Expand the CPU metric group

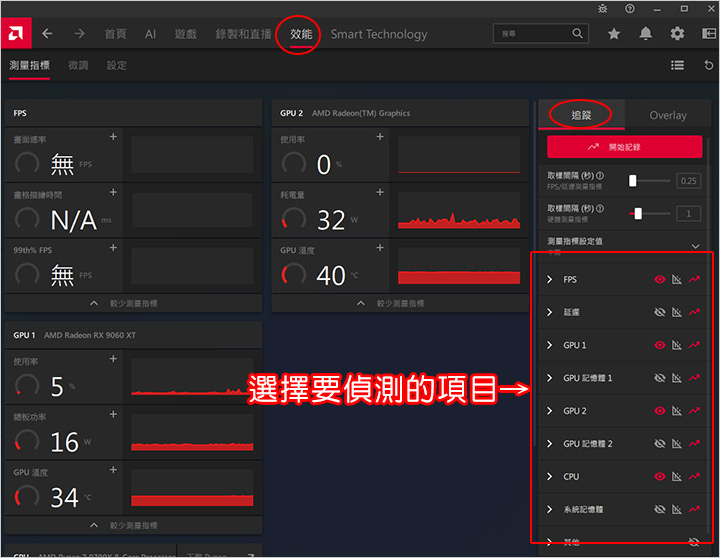[550, 476]
